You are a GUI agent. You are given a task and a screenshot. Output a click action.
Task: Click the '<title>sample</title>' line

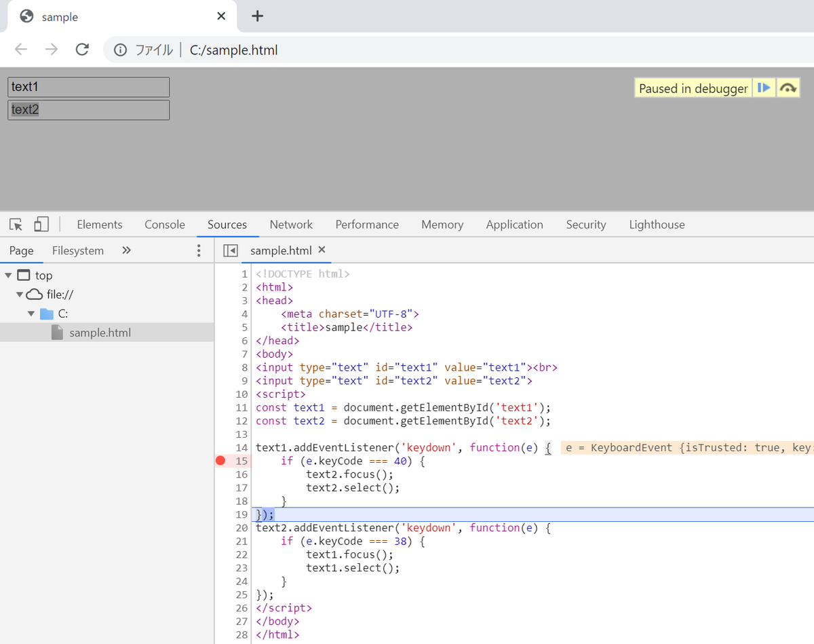347,327
